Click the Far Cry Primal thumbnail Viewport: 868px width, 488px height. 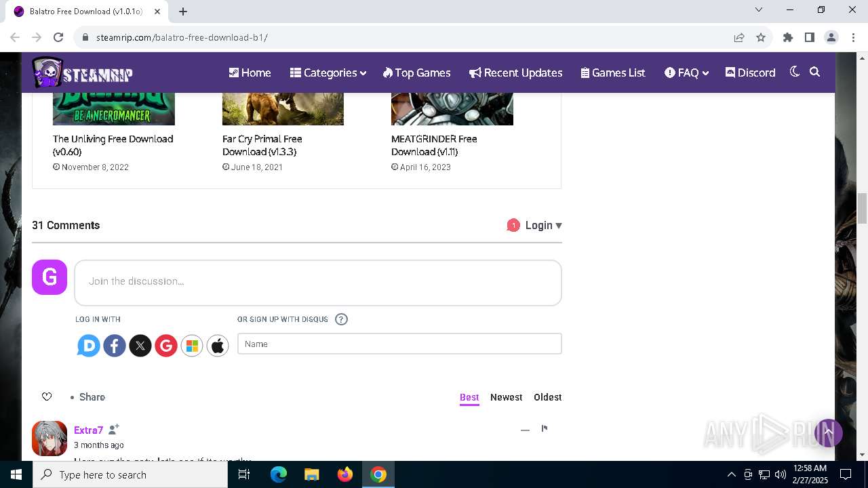click(283, 109)
